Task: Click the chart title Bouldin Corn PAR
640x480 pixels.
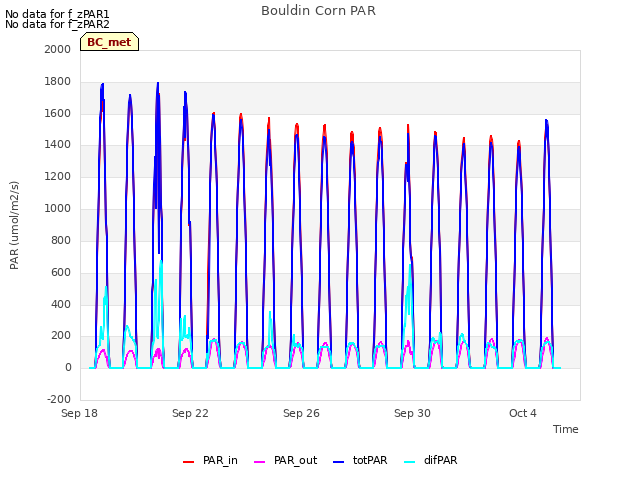Action: (318, 11)
